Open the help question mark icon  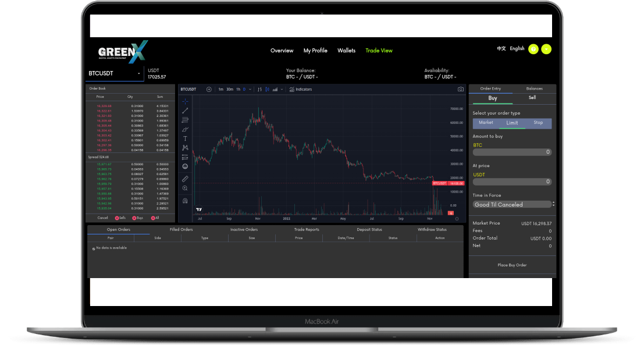[x=533, y=49]
